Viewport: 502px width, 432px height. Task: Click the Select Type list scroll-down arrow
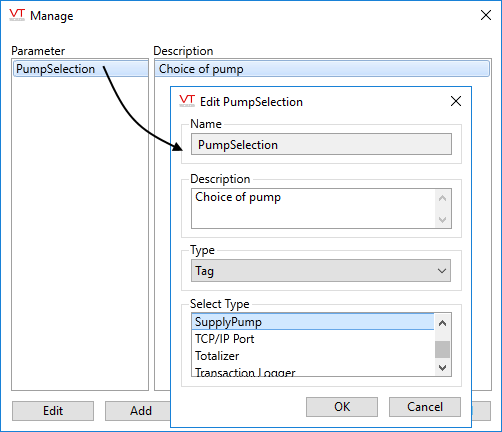(x=442, y=368)
